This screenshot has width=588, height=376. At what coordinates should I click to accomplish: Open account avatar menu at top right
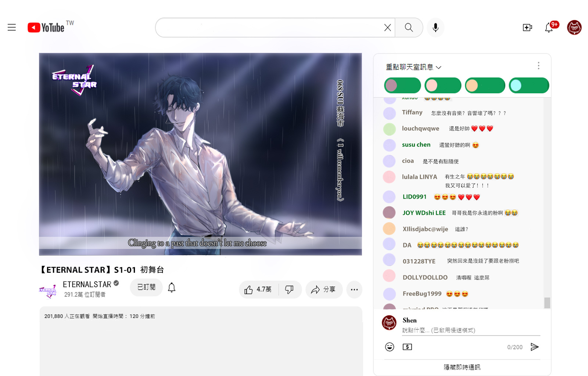[x=574, y=28]
